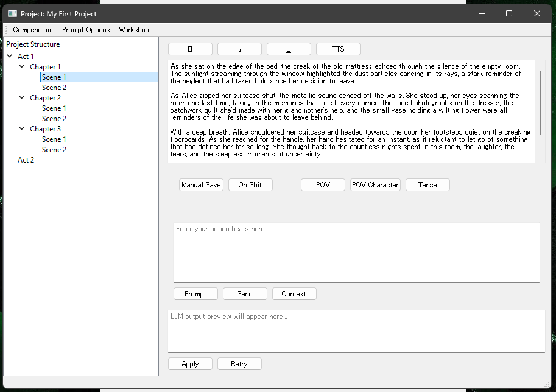Collapse the Chapter 3 expander arrow
The image size is (556, 392).
(22, 129)
